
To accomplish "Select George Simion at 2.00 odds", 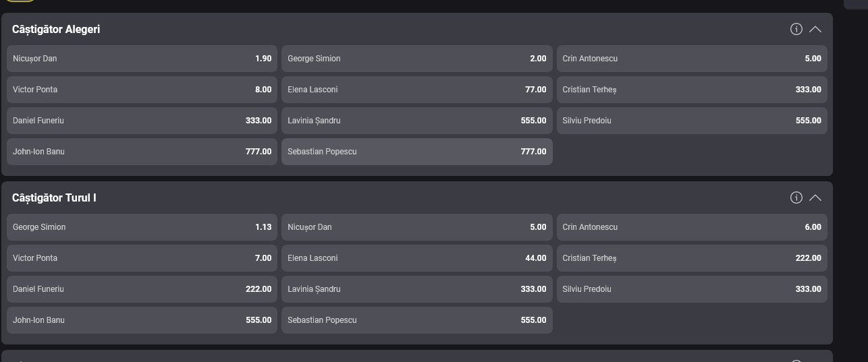I will coord(416,59).
